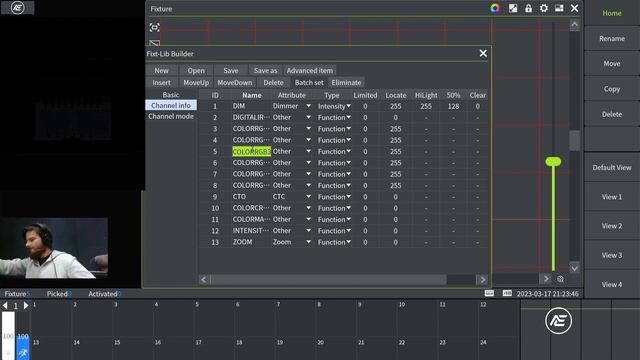Click the Locate value 255 for DIM
Image resolution: width=640 pixels, height=360 pixels.
click(x=396, y=106)
